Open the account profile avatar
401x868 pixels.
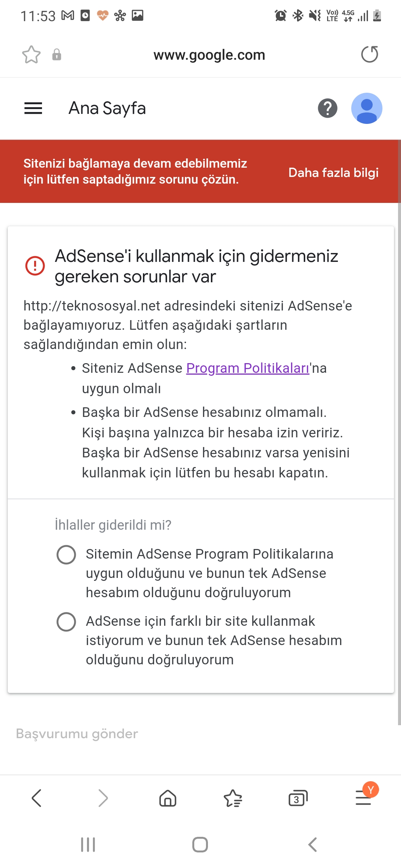[x=367, y=108]
